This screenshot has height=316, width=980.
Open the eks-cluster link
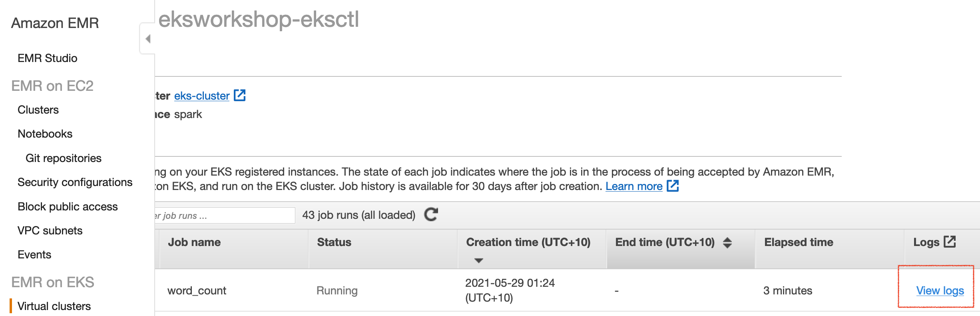click(x=202, y=96)
